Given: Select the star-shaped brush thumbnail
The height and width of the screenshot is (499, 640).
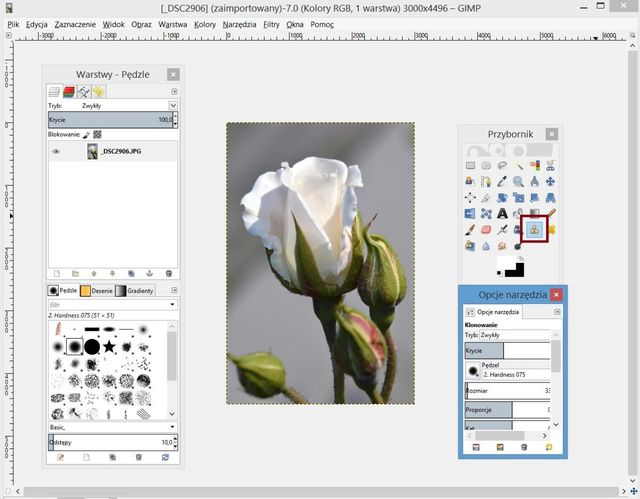Looking at the screenshot, I should (109, 346).
